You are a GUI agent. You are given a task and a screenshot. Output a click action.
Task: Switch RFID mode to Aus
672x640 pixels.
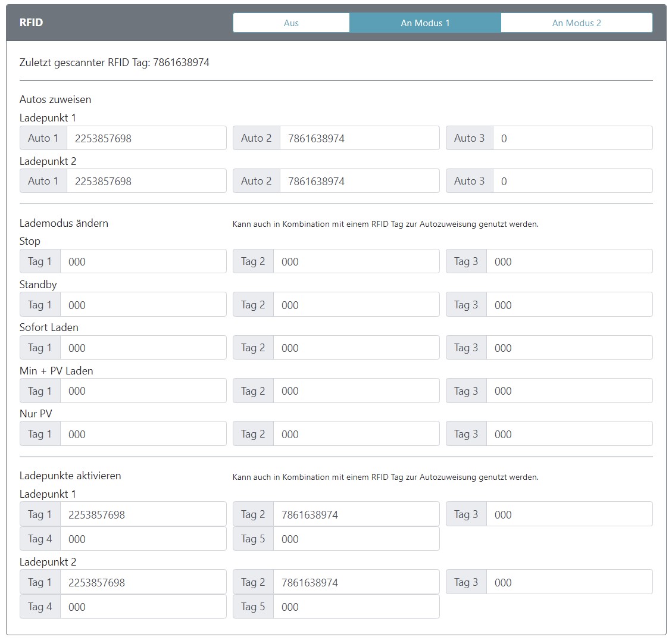(291, 23)
